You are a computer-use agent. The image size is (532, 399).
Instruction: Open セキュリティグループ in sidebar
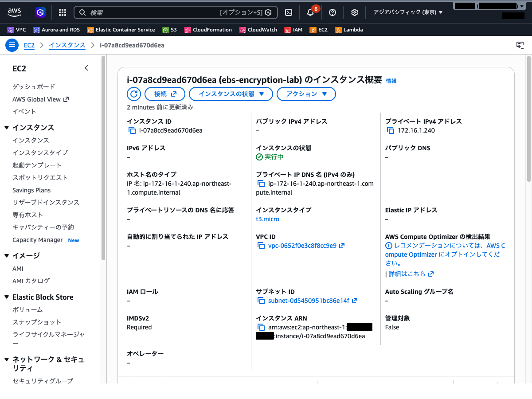click(43, 381)
